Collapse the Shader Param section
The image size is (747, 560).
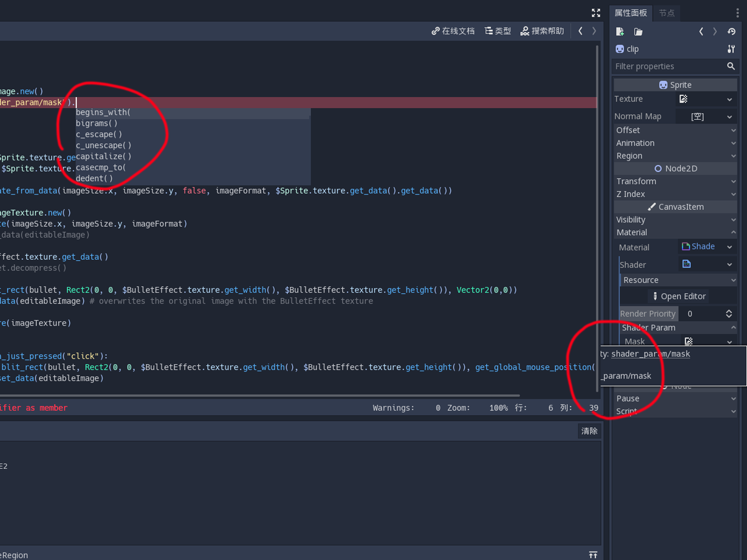[x=734, y=328]
